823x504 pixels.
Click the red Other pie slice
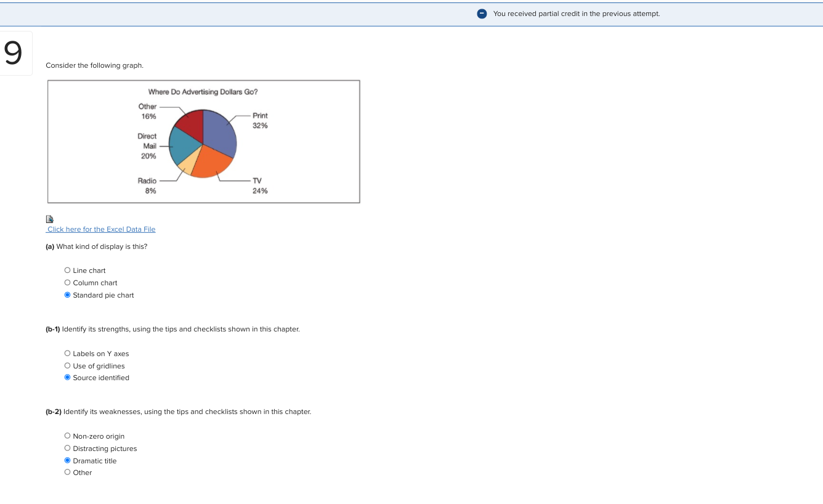pyautogui.click(x=191, y=123)
